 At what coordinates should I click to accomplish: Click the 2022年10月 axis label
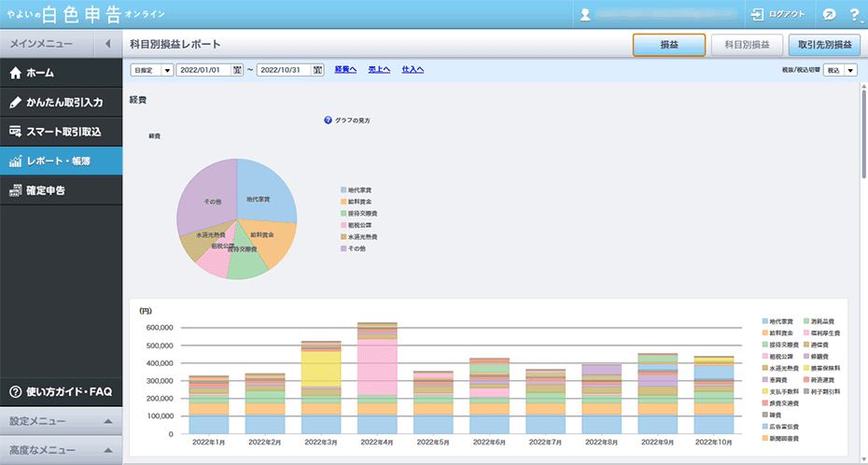pyautogui.click(x=714, y=443)
